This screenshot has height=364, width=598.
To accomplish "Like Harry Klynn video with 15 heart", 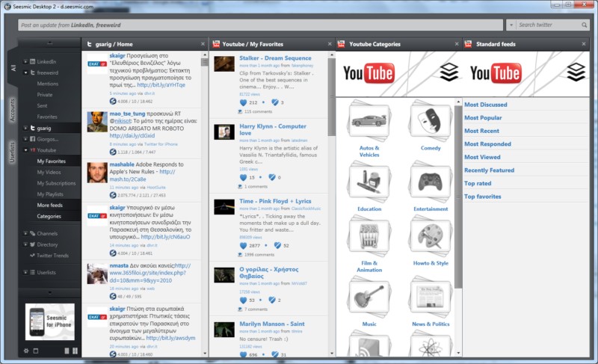I will [244, 177].
